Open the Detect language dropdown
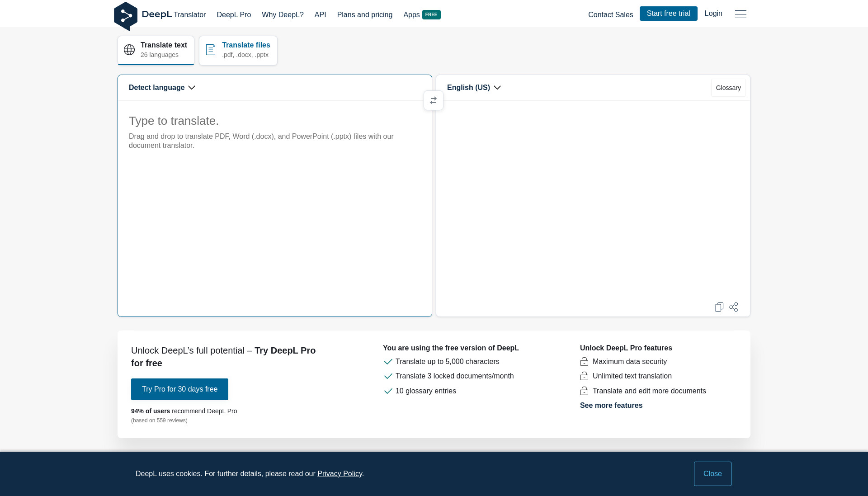This screenshot has width=868, height=496. [x=162, y=88]
